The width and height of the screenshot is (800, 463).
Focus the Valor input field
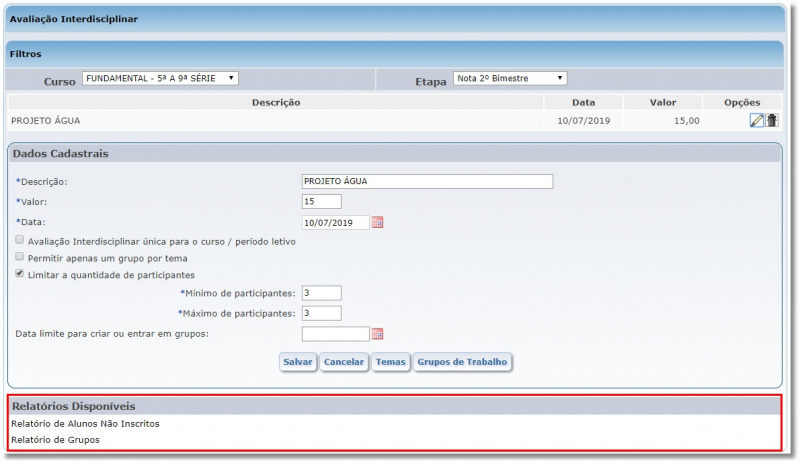point(321,202)
